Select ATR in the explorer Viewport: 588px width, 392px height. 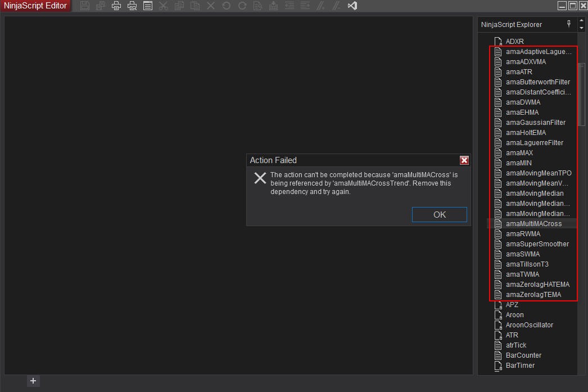pyautogui.click(x=512, y=335)
